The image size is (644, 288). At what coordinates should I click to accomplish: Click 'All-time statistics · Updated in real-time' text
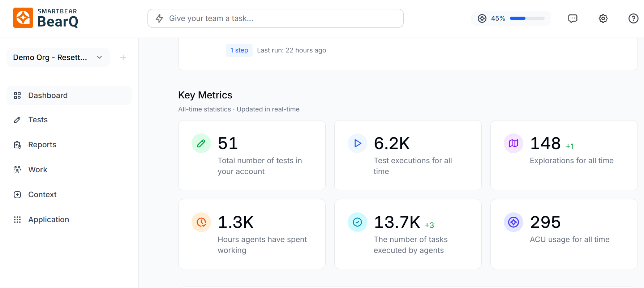point(239,109)
